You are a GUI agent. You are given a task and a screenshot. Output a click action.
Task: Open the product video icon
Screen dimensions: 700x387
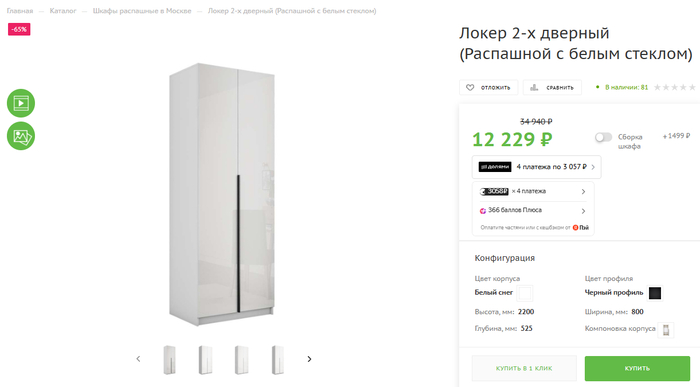tap(21, 103)
